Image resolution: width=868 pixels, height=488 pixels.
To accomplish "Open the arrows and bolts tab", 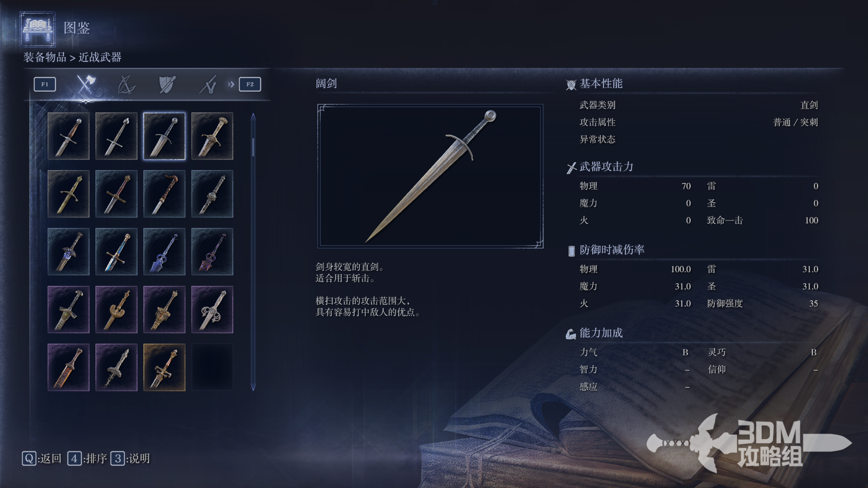I will tap(208, 84).
